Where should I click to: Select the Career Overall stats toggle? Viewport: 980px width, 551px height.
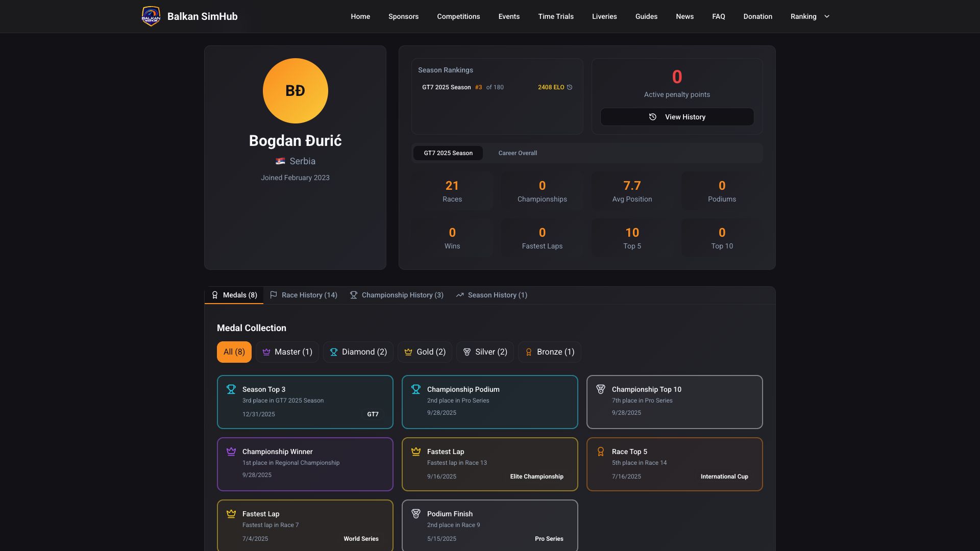(517, 153)
